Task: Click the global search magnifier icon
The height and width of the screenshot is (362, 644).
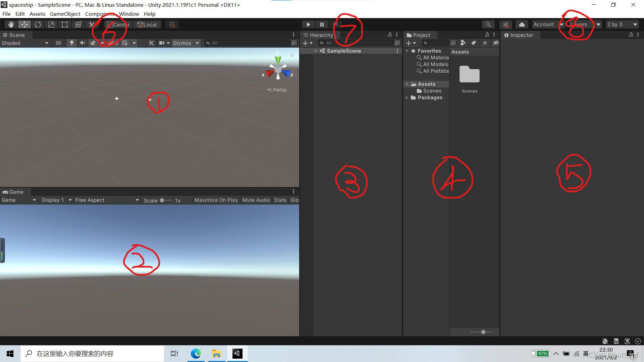Action: (488, 24)
